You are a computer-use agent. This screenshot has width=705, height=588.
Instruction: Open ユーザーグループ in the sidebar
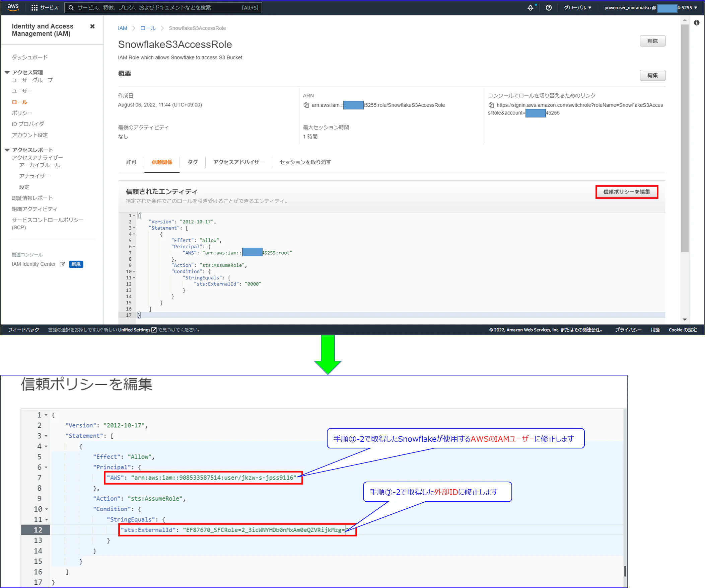(32, 80)
